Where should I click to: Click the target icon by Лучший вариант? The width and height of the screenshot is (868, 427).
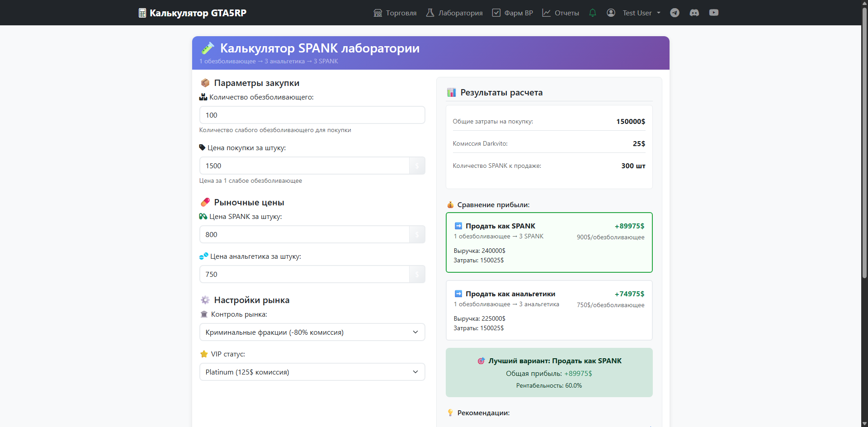pos(481,361)
